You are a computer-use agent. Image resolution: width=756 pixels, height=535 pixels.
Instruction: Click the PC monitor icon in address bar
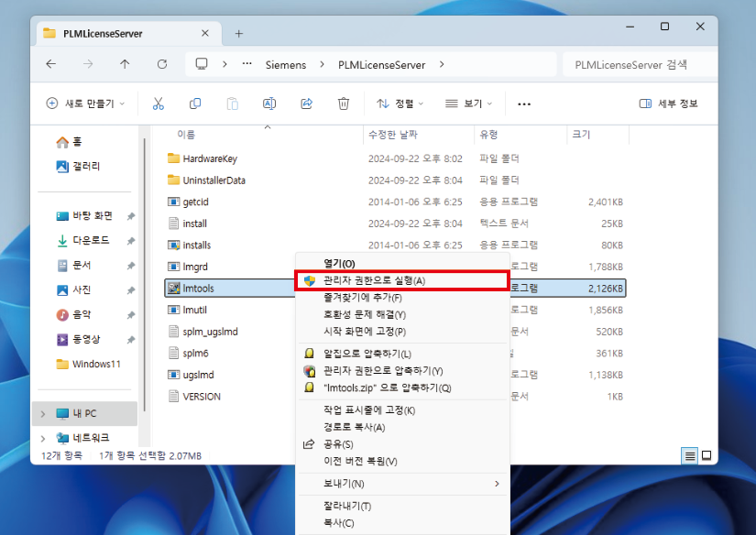tap(202, 64)
